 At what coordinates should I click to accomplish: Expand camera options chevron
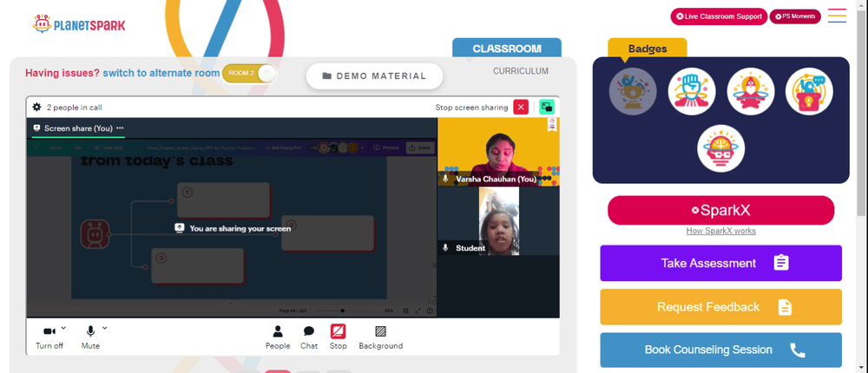pyautogui.click(x=63, y=328)
